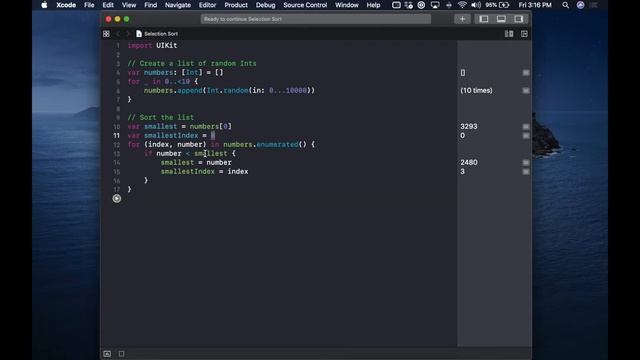Image resolution: width=640 pixels, height=360 pixels.
Task: Open the volume control in menu bar
Action: pos(476,5)
